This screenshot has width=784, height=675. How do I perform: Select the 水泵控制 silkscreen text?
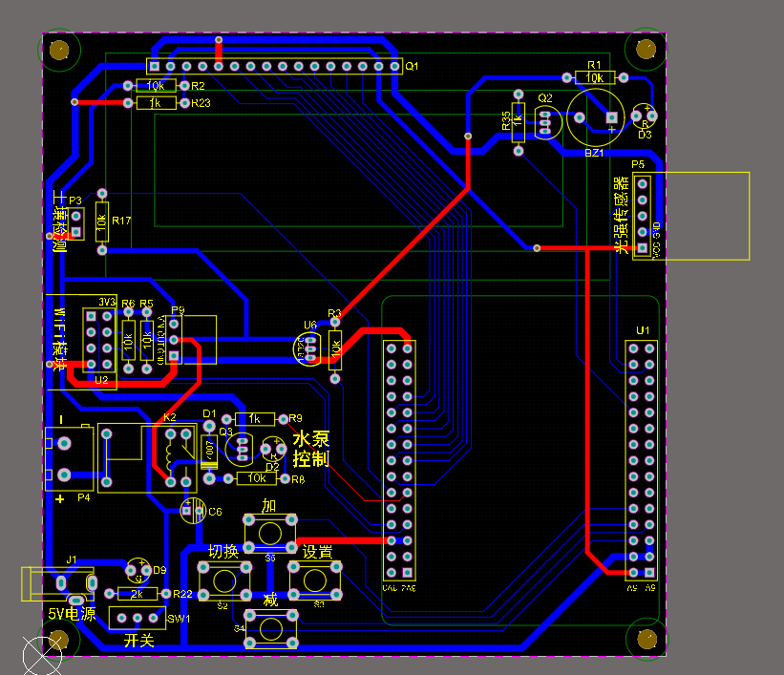point(311,449)
